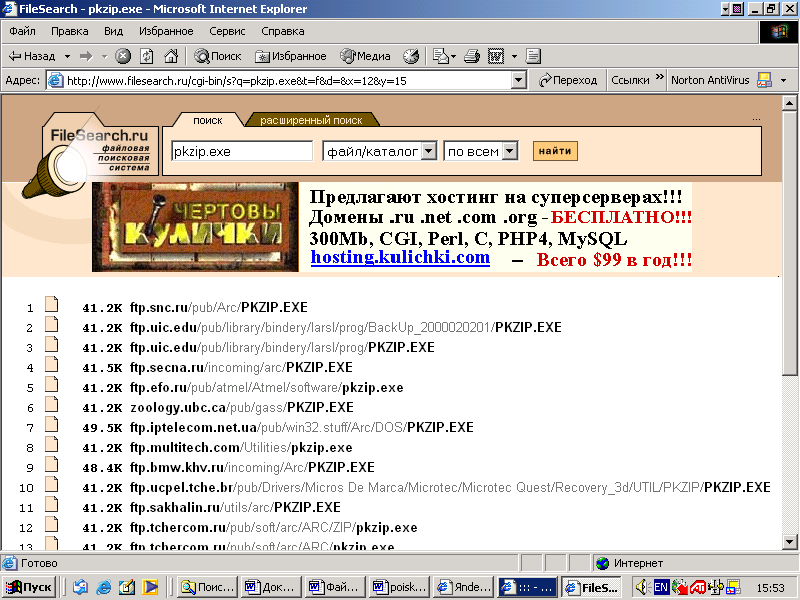Screen dimensions: 800x600
Task: Launch Outlook Express from quick launch
Action: 80,587
